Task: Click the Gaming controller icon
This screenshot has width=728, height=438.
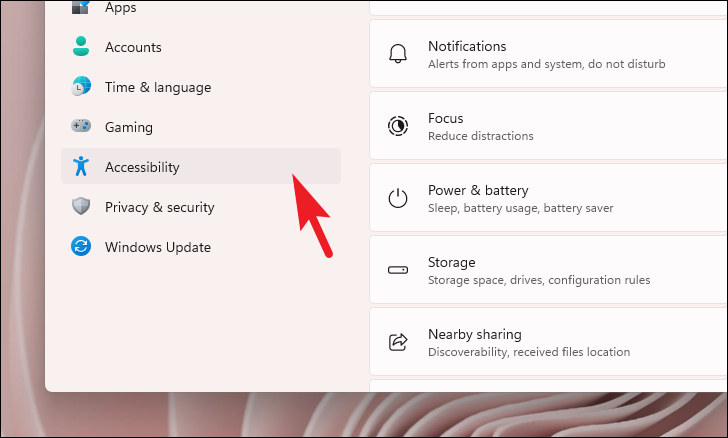Action: pos(81,125)
